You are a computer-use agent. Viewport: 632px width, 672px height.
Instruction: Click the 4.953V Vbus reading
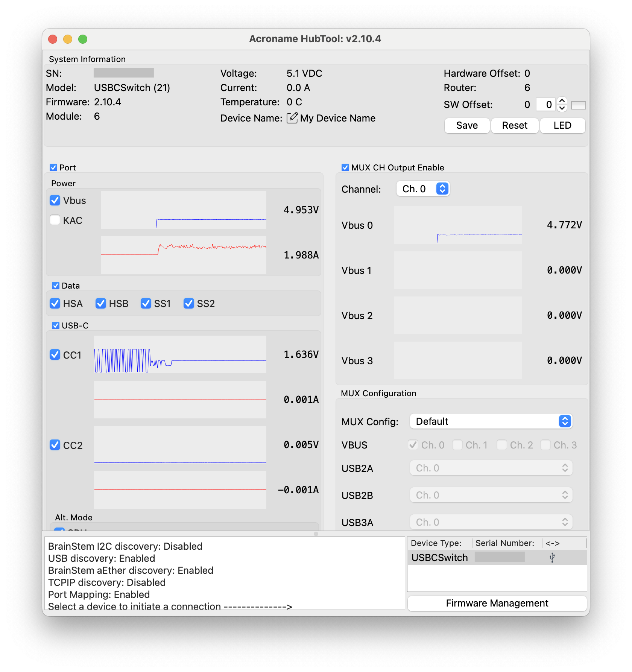coord(301,210)
